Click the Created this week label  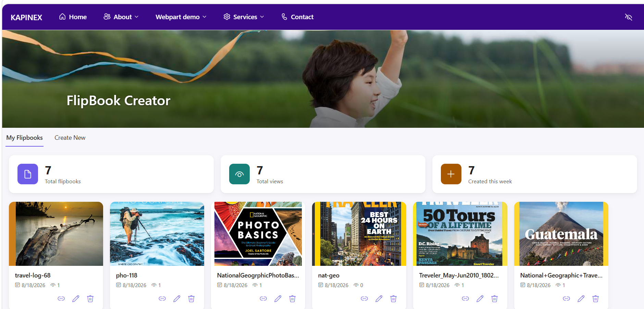490,182
